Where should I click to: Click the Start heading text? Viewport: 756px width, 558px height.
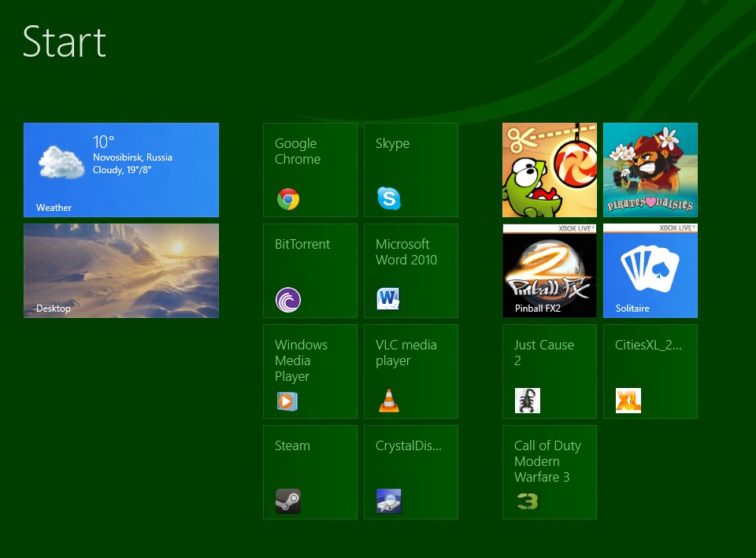coord(65,42)
